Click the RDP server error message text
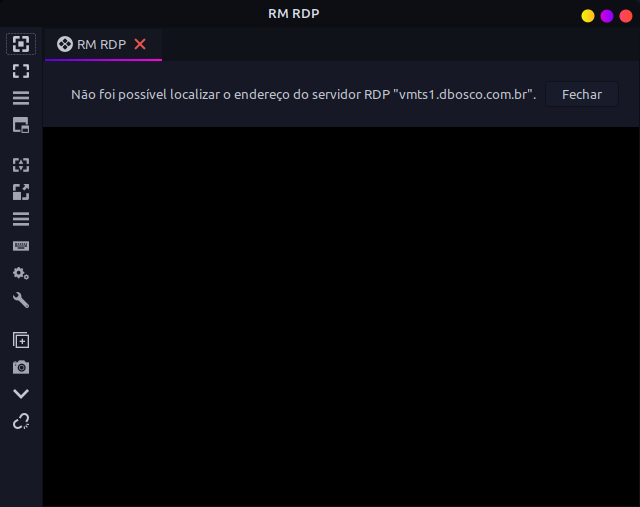Screen dimensions: 640x507 (303, 95)
